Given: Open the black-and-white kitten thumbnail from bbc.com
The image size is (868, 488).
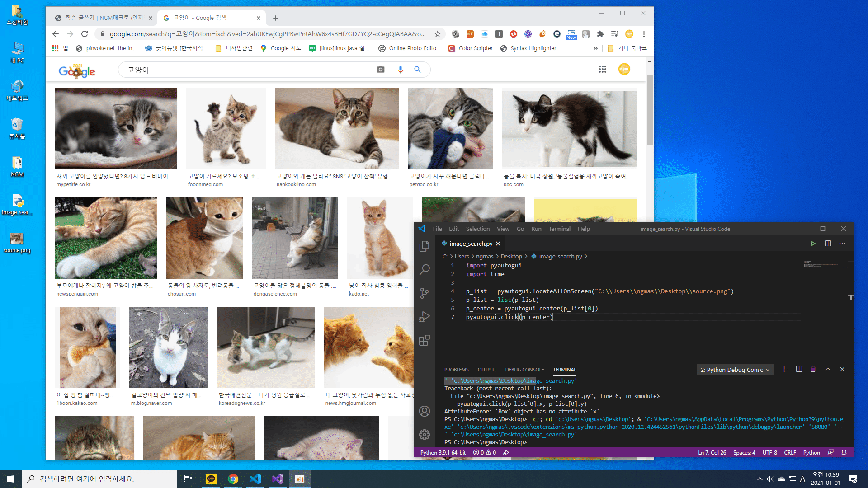Looking at the screenshot, I should pos(569,129).
